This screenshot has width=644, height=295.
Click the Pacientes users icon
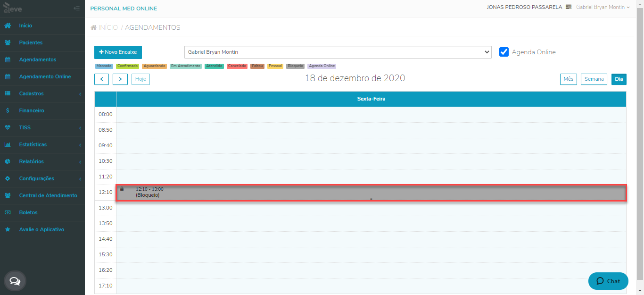(x=8, y=42)
